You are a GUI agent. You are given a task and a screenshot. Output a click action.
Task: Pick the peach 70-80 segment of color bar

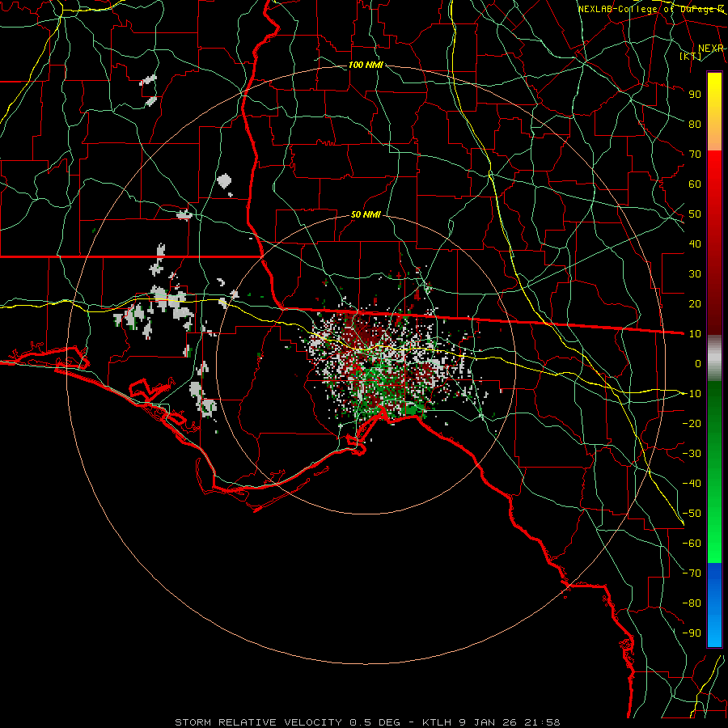[x=714, y=137]
